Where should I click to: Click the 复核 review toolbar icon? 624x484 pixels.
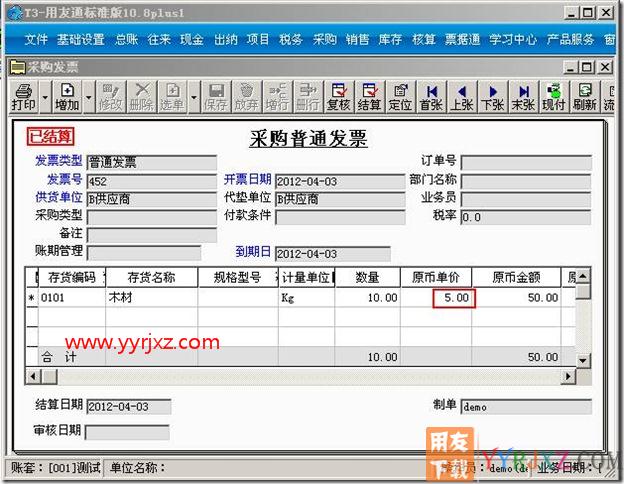coord(339,97)
